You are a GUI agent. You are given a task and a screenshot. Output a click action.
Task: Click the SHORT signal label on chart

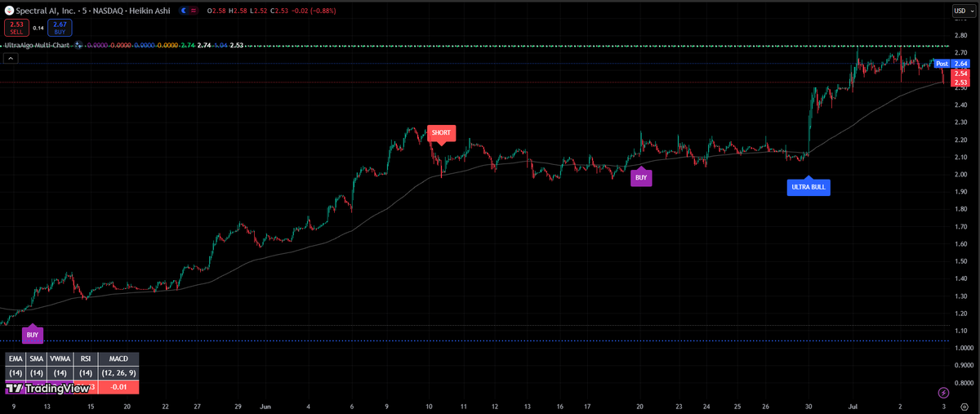[440, 132]
